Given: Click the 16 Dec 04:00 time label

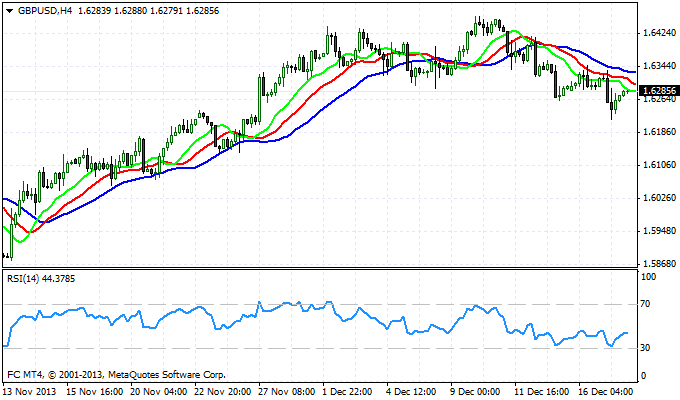Looking at the screenshot, I should tap(606, 391).
